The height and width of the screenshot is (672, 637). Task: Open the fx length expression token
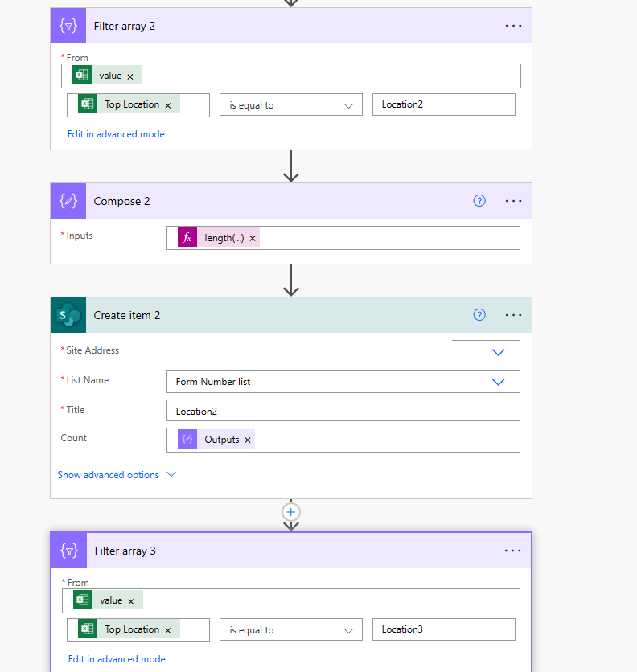pos(187,237)
